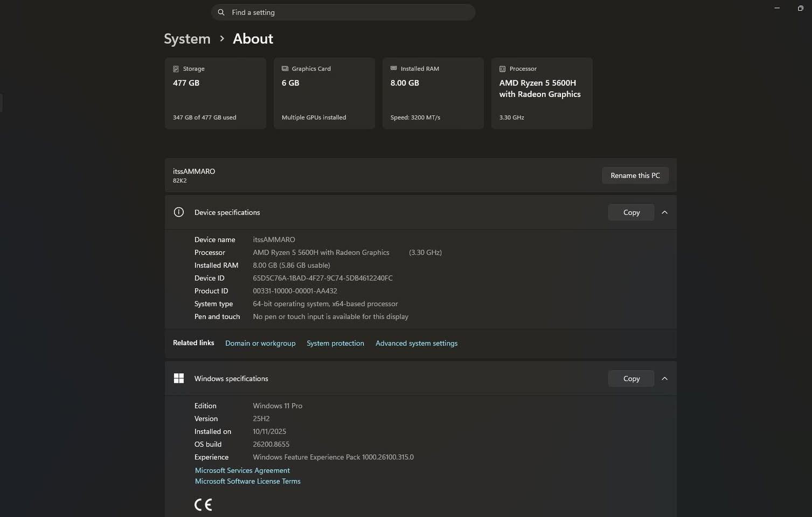Click '347 GB of 477 GB used' text

204,117
